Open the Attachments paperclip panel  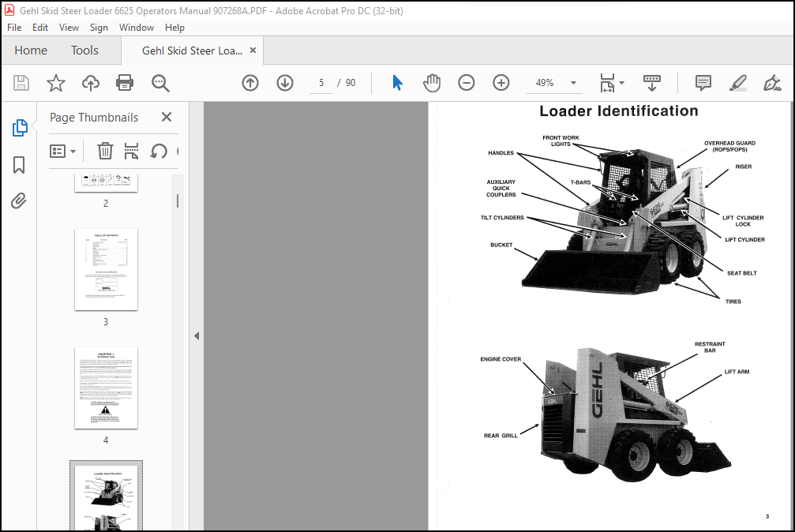point(19,200)
